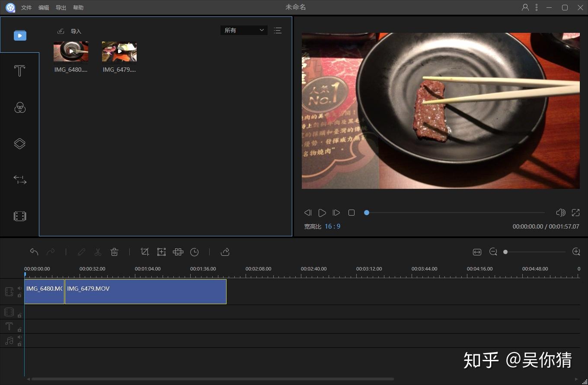Click the user account icon
Image resolution: width=588 pixels, height=385 pixels.
525,7
